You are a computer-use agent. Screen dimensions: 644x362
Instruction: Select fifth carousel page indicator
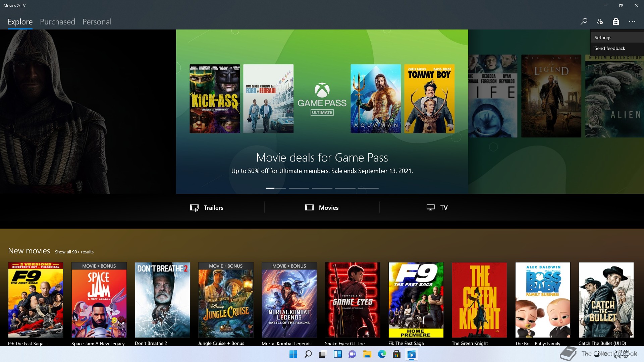[x=368, y=188]
